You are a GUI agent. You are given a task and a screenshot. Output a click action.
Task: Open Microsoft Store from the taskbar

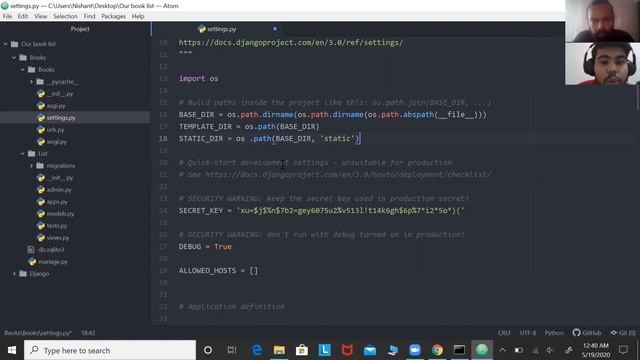pyautogui.click(x=302, y=350)
